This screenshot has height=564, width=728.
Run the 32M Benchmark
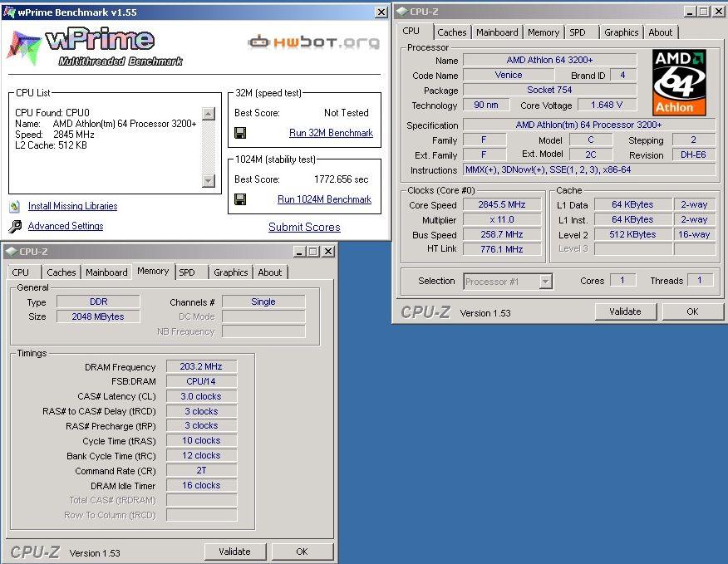[x=331, y=133]
